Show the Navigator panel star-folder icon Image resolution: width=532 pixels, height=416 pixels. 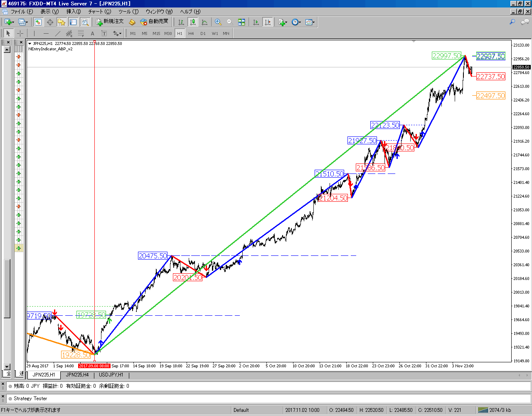[x=62, y=22]
